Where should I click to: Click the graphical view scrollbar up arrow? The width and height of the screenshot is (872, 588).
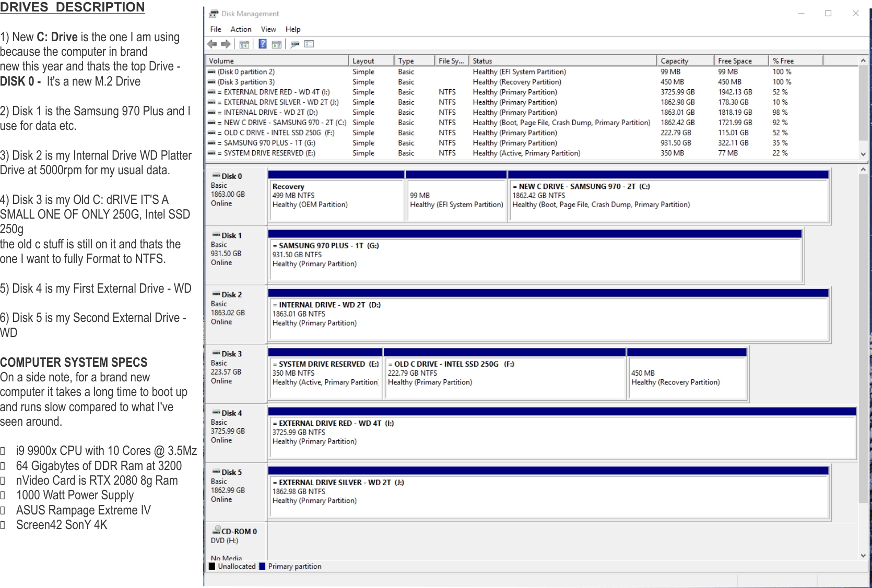[x=863, y=170]
